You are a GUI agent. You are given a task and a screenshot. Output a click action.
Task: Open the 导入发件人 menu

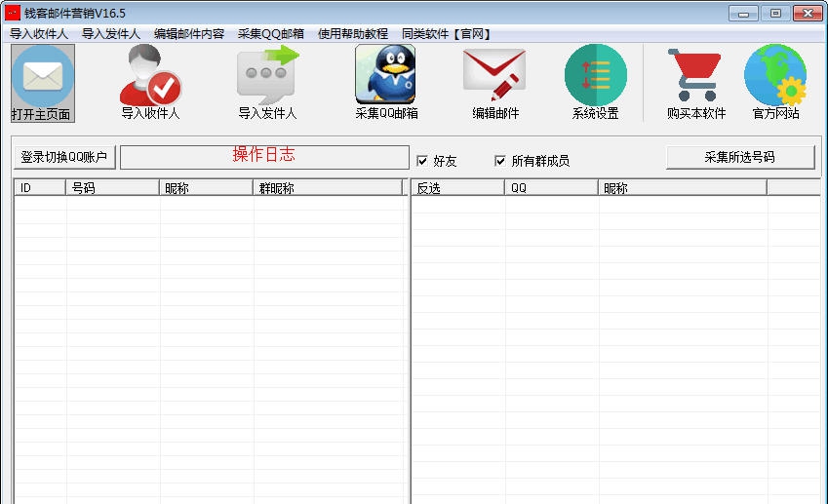[x=111, y=34]
